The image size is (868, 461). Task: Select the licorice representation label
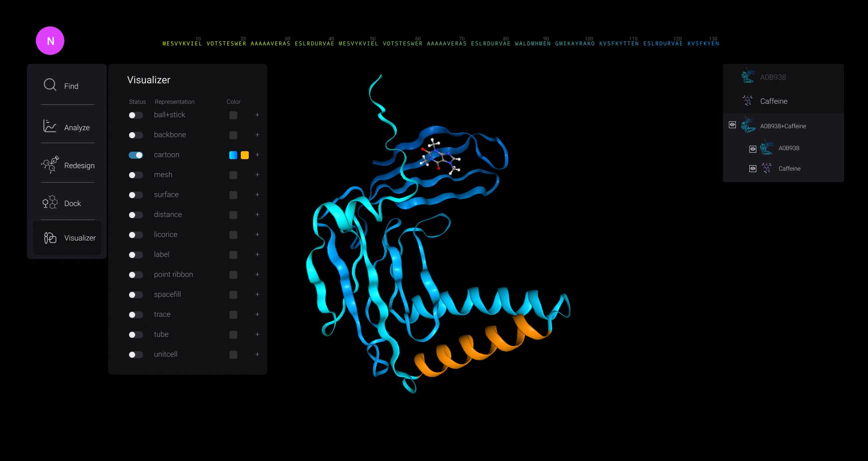click(x=166, y=234)
